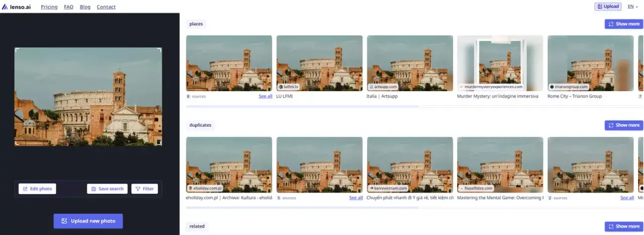Show more results in duplicates section
This screenshot has height=235, width=644.
[624, 125]
